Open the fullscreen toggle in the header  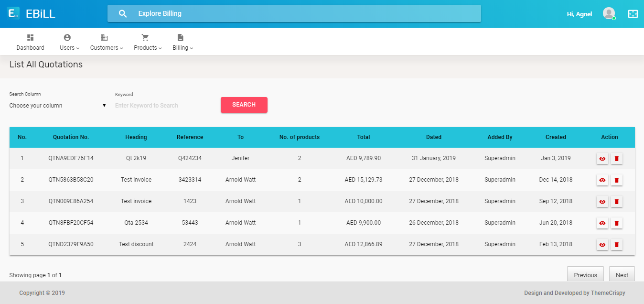click(633, 13)
